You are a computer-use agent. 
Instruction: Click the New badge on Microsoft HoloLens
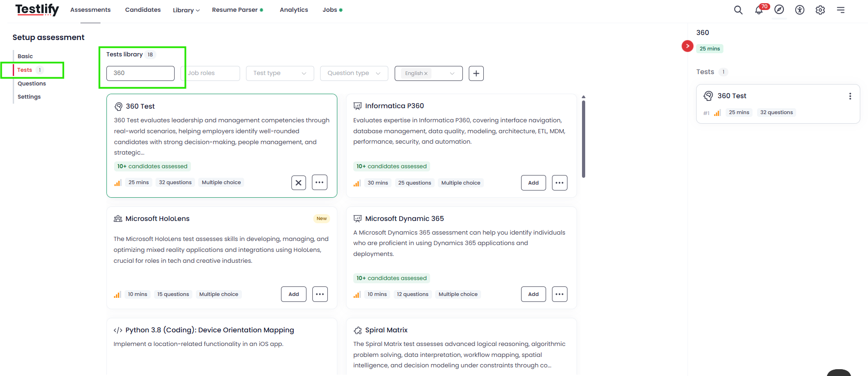pos(321,219)
